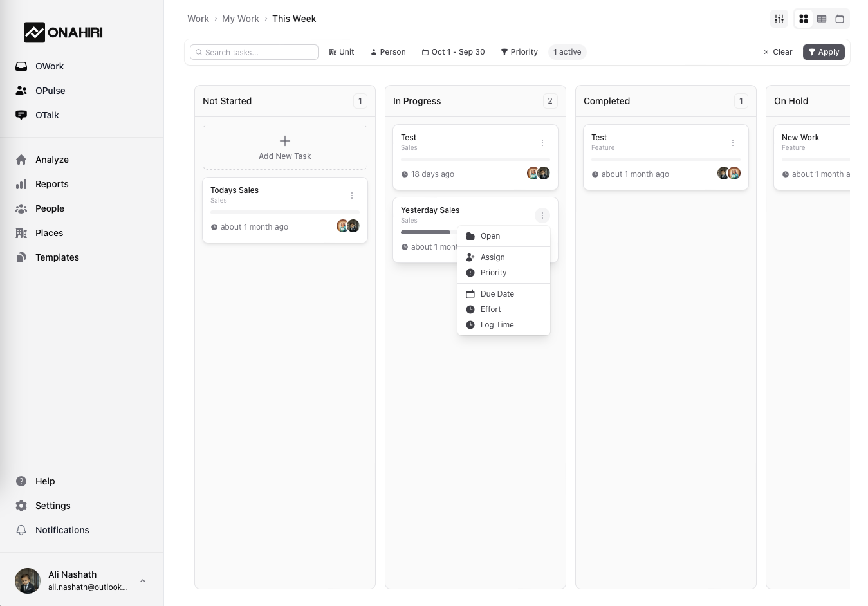Image resolution: width=868 pixels, height=606 pixels.
Task: Click In Progress column count badge
Action: click(x=550, y=101)
